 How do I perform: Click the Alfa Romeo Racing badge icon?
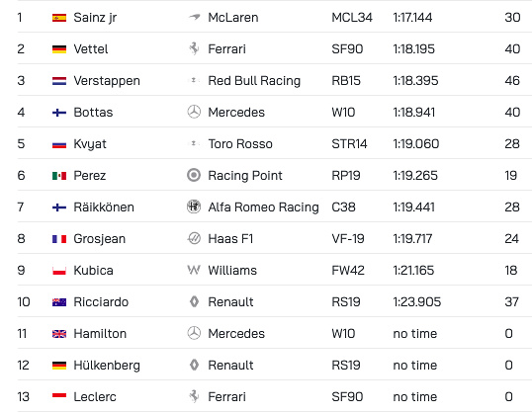[194, 206]
